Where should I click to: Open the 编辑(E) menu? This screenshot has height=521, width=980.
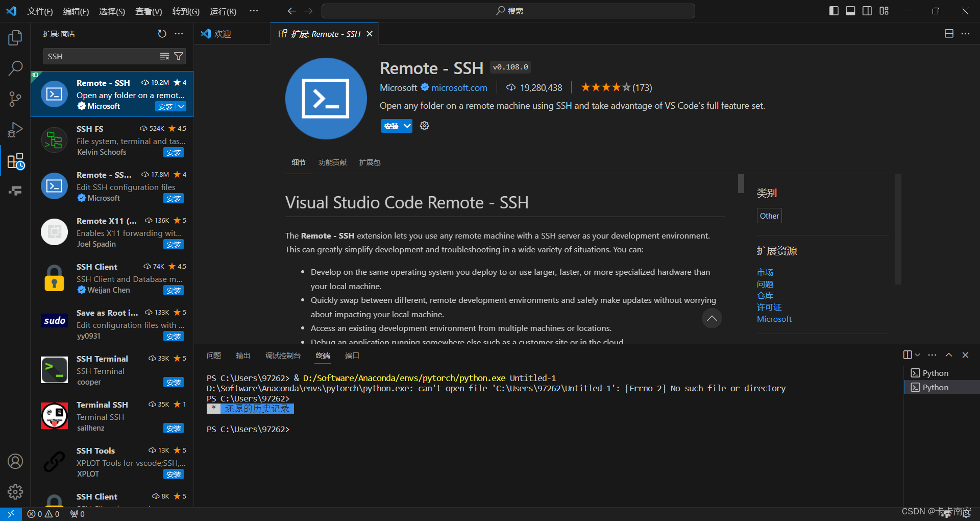[76, 11]
